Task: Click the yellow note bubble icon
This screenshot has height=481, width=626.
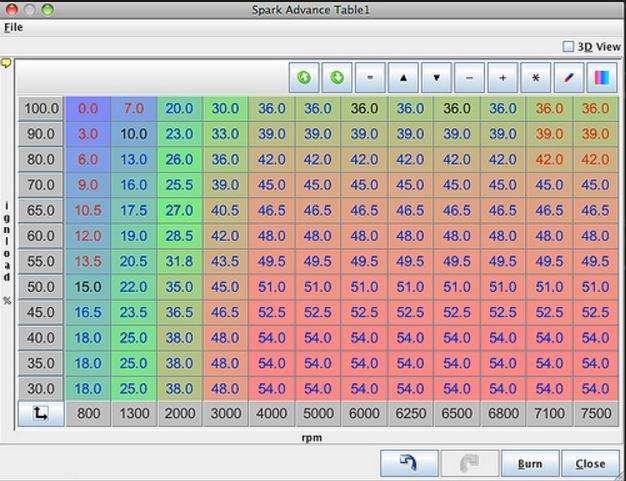Action: (x=6, y=62)
